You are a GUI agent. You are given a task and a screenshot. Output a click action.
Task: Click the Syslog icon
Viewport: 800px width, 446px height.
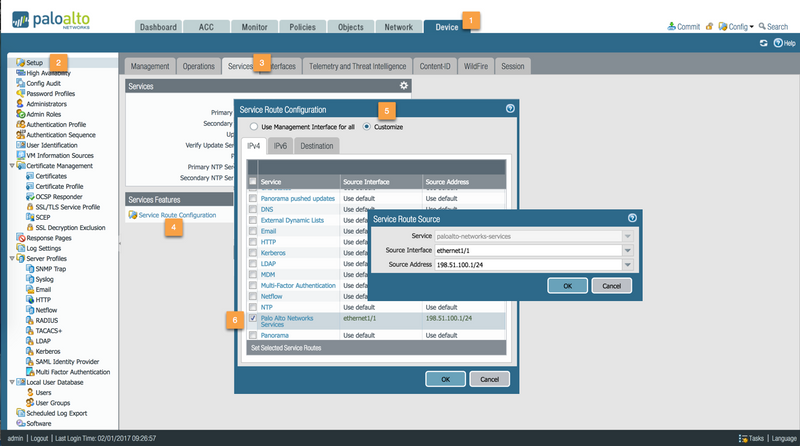coord(30,279)
